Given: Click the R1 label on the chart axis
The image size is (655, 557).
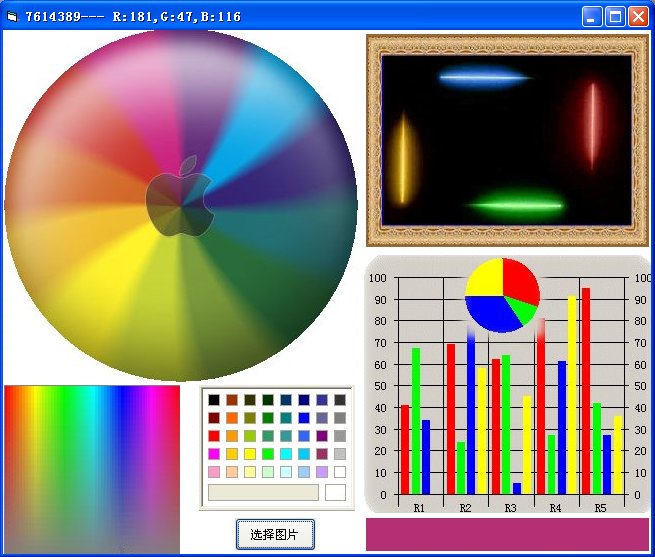Looking at the screenshot, I should click(419, 508).
